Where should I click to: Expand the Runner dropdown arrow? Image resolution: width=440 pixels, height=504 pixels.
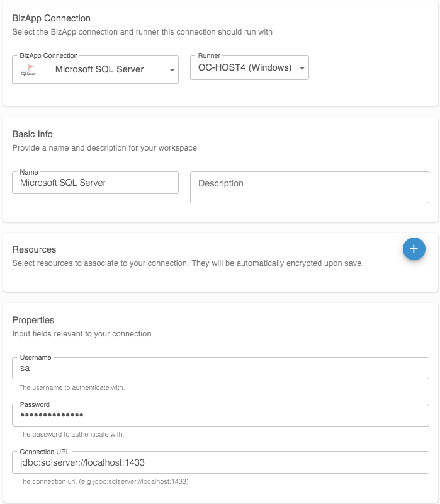coord(302,68)
